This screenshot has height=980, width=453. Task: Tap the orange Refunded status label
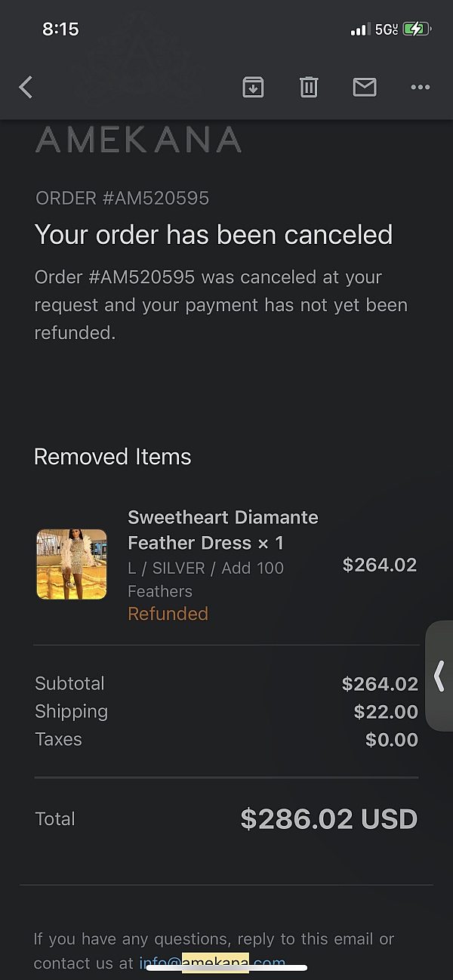tap(168, 614)
